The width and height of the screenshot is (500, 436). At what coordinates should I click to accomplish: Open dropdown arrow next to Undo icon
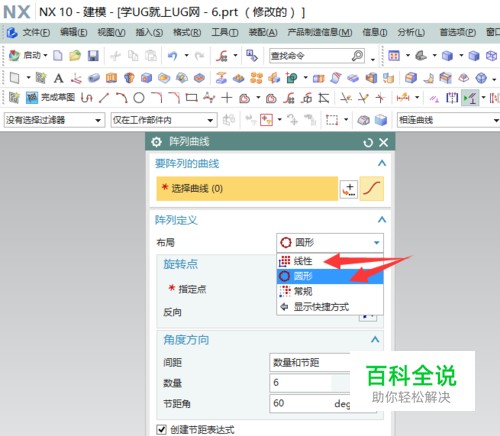(186, 55)
